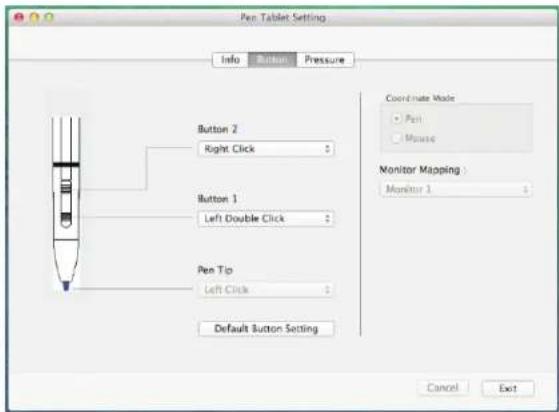Viewport: 559px width, 412px height.
Task: Click the Exit button
Action: pos(508,388)
